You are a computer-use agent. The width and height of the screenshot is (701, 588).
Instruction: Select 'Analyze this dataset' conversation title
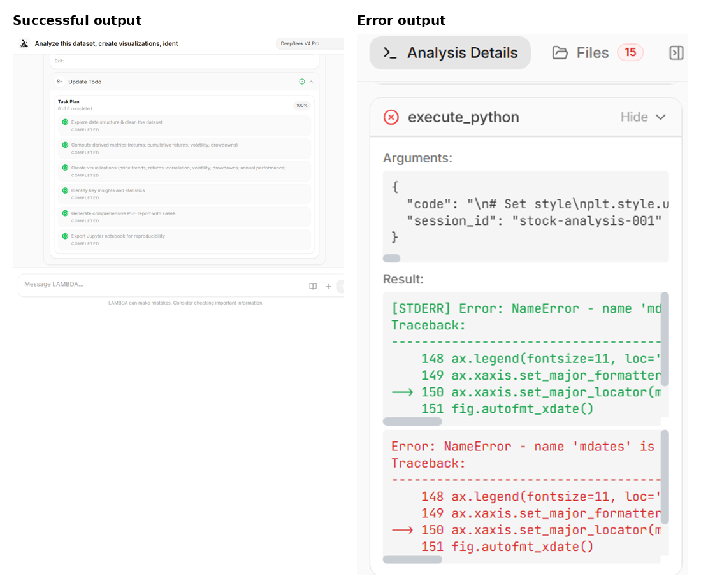pos(106,44)
